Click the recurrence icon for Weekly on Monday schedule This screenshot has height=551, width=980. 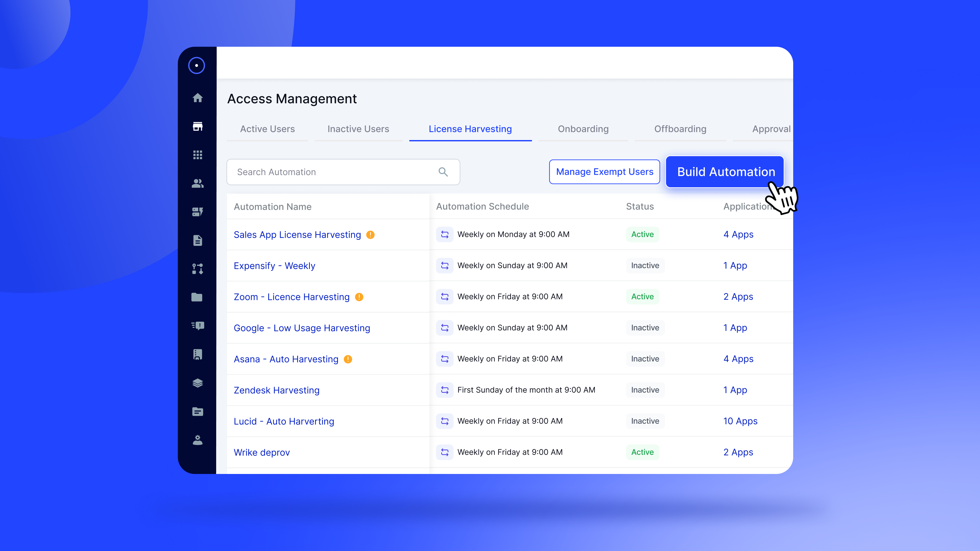coord(444,234)
